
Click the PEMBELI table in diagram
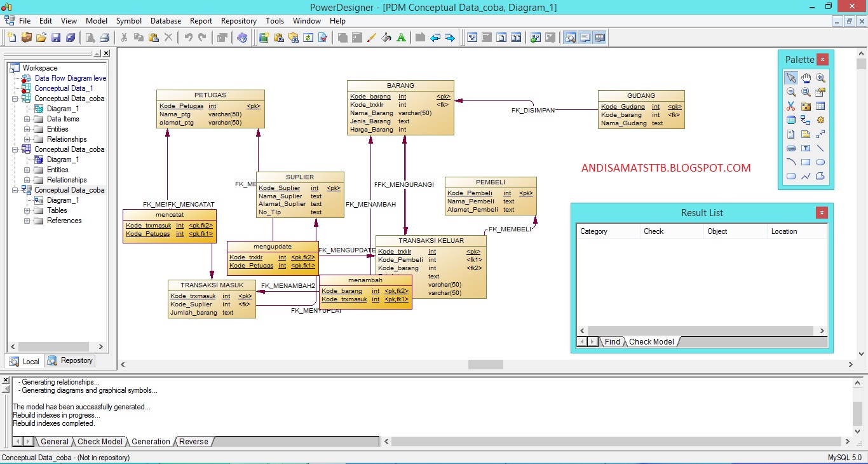click(491, 196)
